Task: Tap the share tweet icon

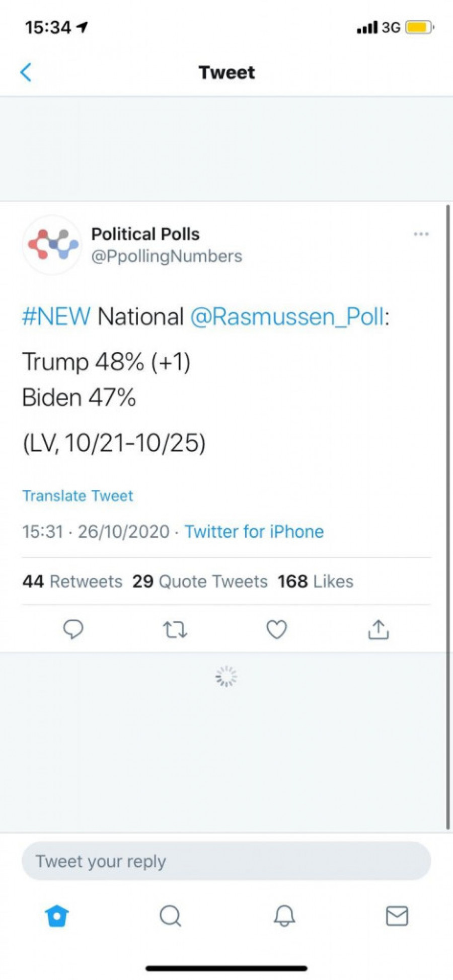Action: [x=379, y=629]
